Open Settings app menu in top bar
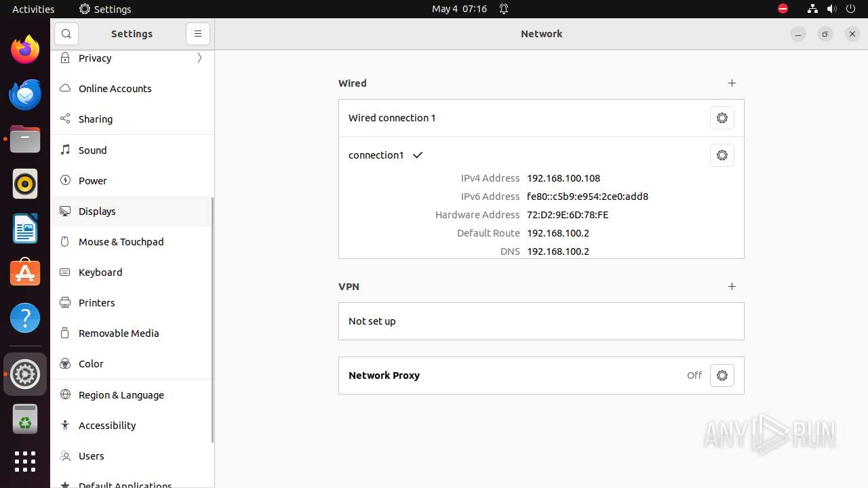This screenshot has height=488, width=868. coord(105,9)
